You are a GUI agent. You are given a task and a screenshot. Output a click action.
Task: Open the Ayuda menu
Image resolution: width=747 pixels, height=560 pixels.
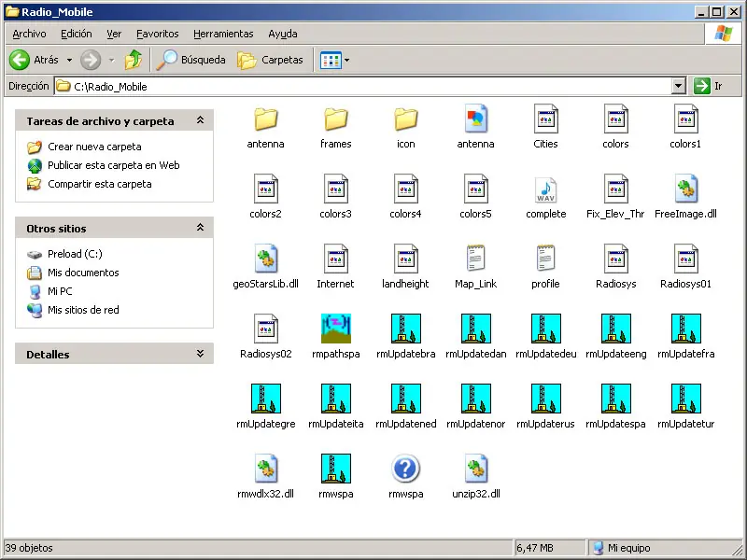tap(283, 34)
